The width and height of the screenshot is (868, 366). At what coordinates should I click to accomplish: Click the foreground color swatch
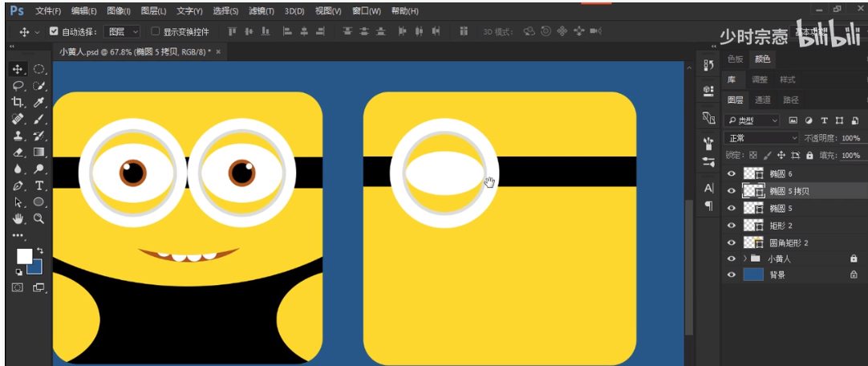(x=24, y=255)
